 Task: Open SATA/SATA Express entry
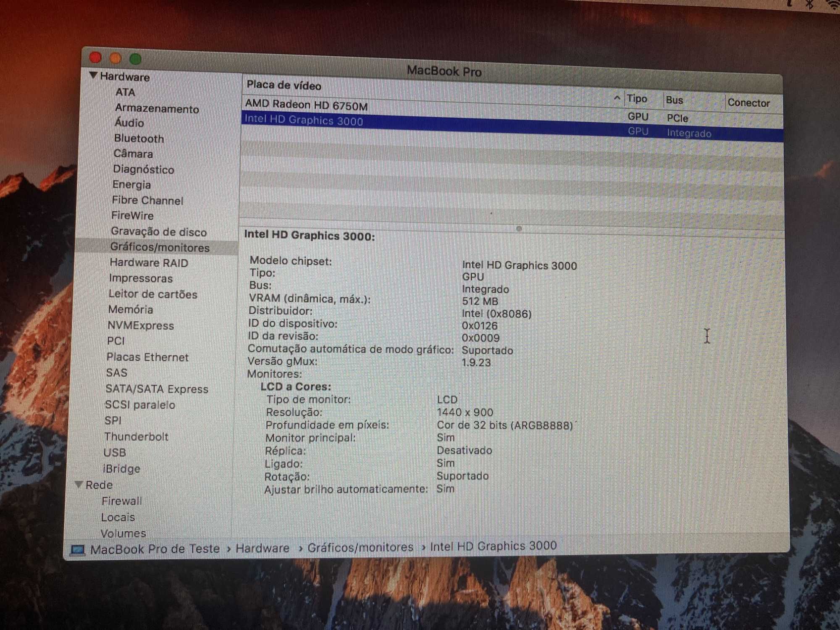(x=157, y=388)
